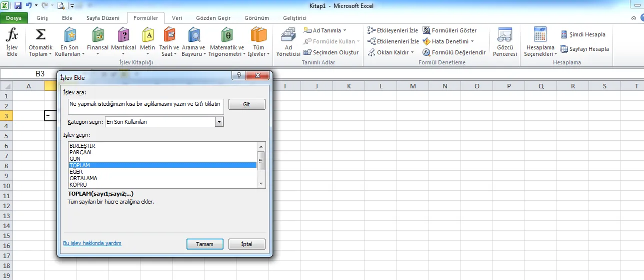
Task: Open the Hesaplama Seçenekleri dropdown
Action: pyautogui.click(x=540, y=43)
